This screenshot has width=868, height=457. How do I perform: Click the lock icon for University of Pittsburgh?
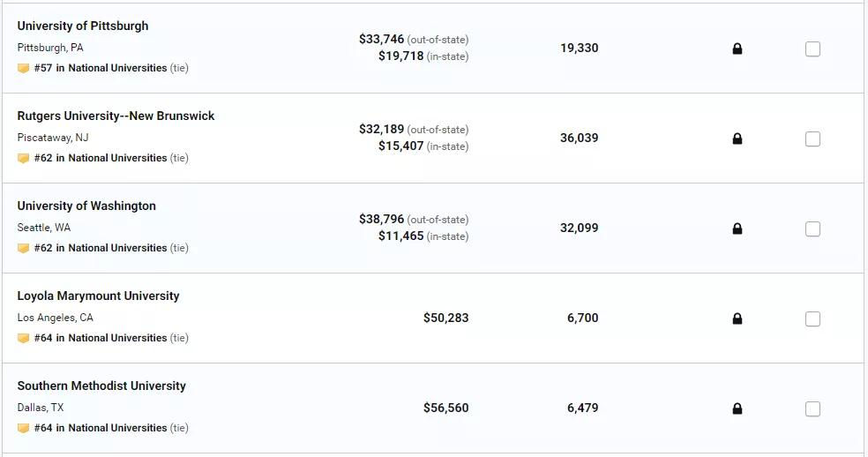click(737, 49)
